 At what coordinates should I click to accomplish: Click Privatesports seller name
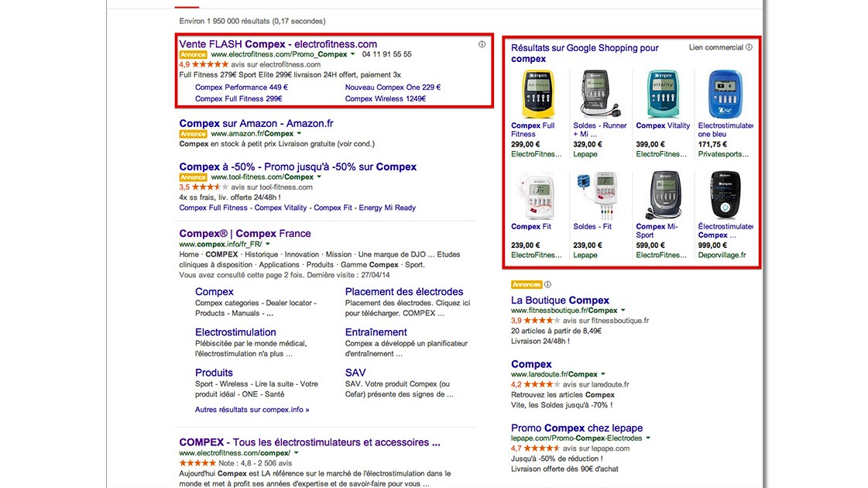[x=723, y=155]
